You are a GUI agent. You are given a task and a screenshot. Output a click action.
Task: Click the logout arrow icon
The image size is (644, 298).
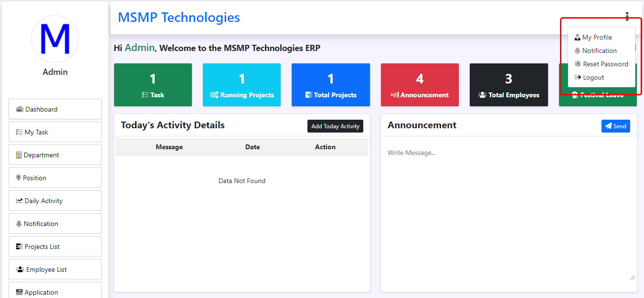pyautogui.click(x=578, y=77)
